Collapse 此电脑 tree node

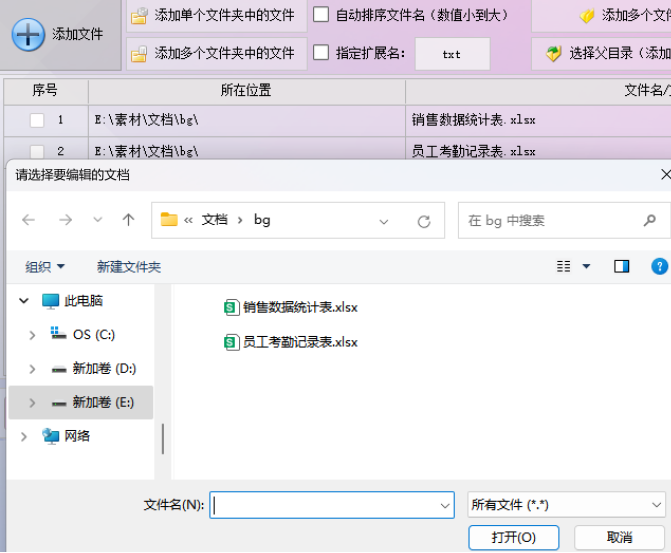pyautogui.click(x=24, y=301)
